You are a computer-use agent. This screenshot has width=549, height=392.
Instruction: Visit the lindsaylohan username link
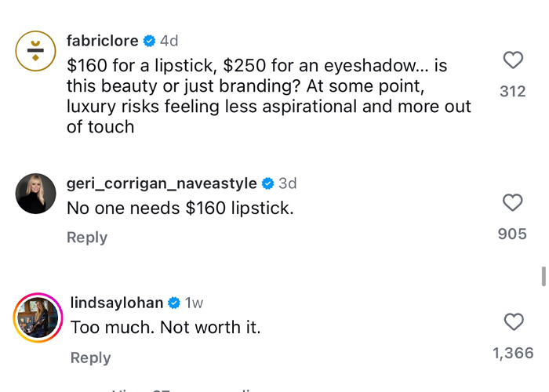point(117,303)
